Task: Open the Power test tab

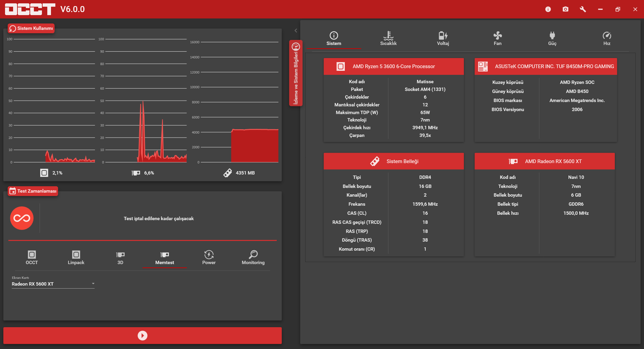Action: 209,258
